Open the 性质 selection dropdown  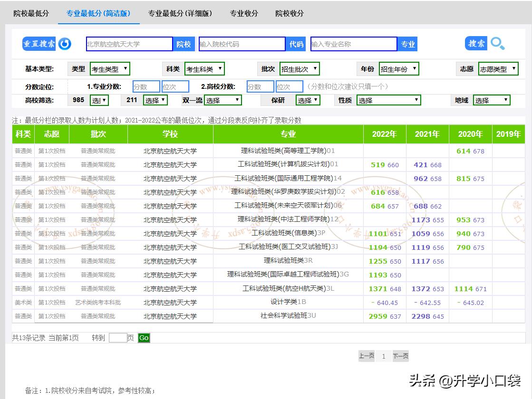click(389, 100)
